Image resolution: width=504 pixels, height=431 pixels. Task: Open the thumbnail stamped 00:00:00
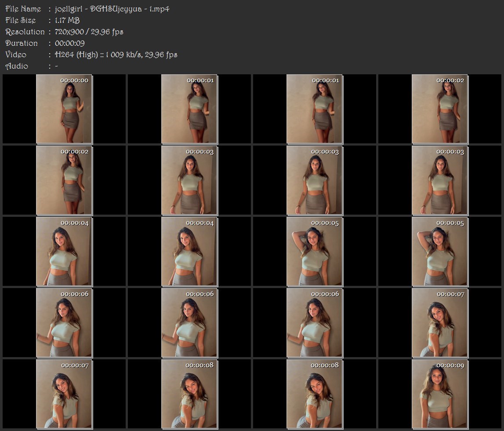click(64, 109)
